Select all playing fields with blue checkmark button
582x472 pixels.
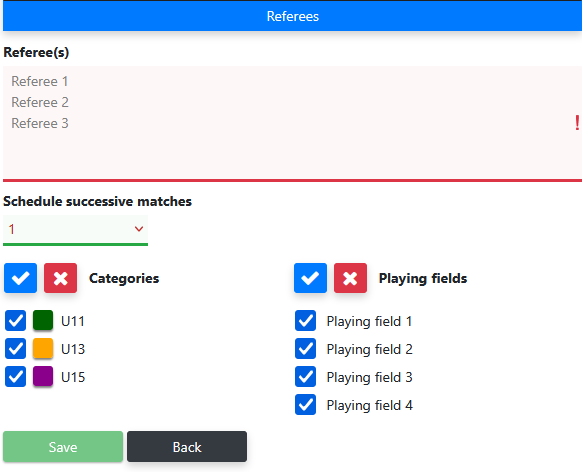310,278
